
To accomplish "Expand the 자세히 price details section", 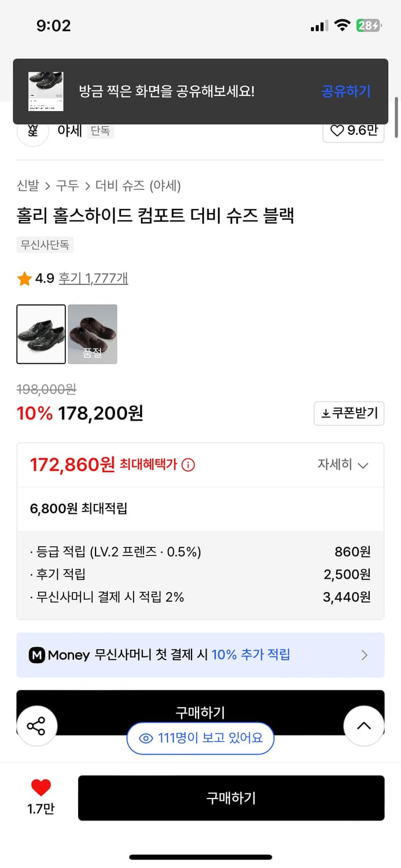I will (346, 465).
